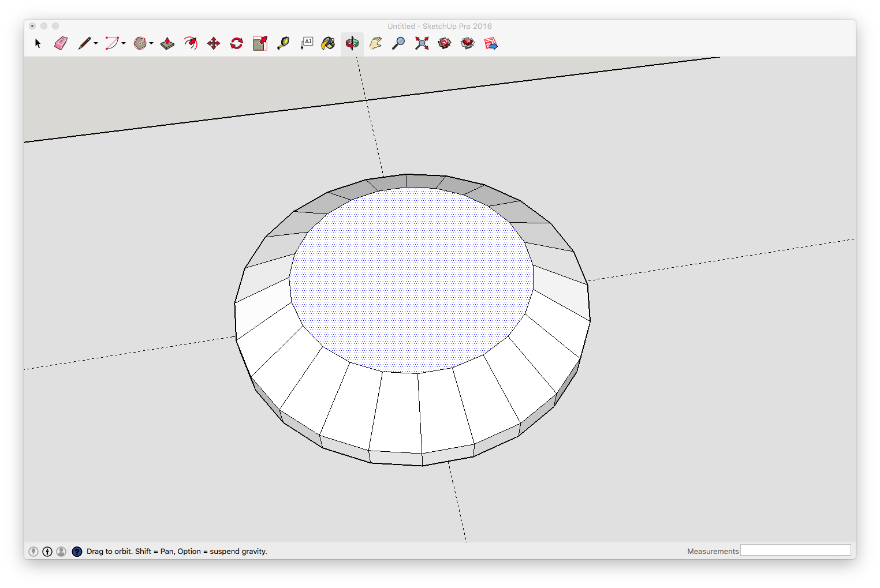
Task: Choose the Text label tool
Action: pyautogui.click(x=307, y=43)
